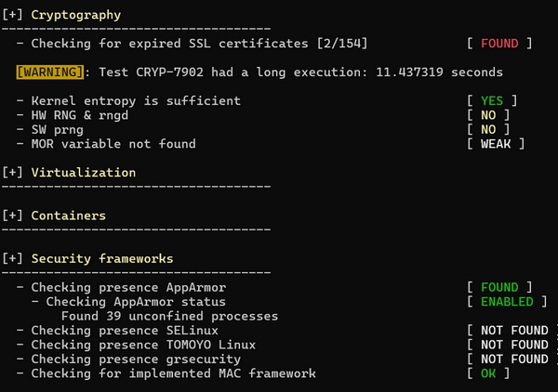This screenshot has width=558, height=392.
Task: Click the NOT FOUND status for grsecurity
Action: pyautogui.click(x=514, y=359)
